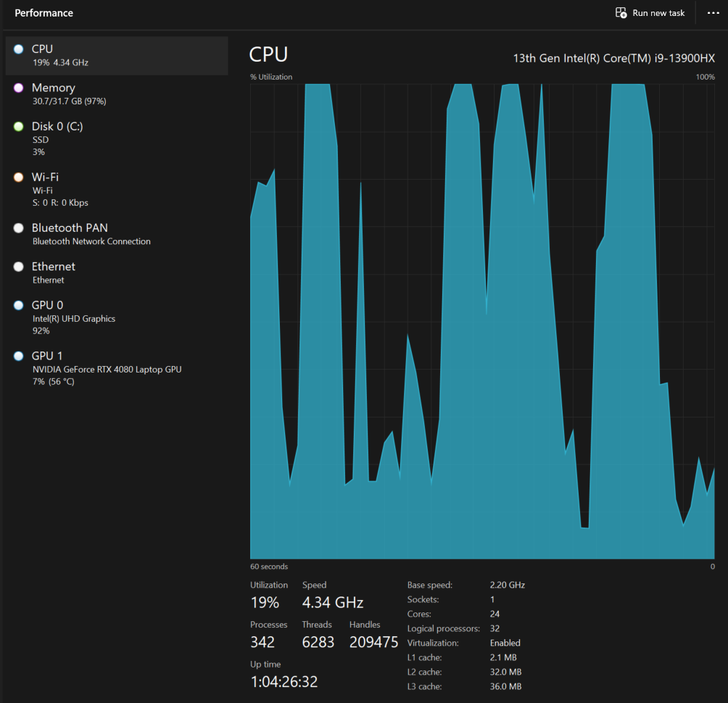This screenshot has height=703, width=728.
Task: Click the Memory purple circle icon
Action: click(18, 88)
